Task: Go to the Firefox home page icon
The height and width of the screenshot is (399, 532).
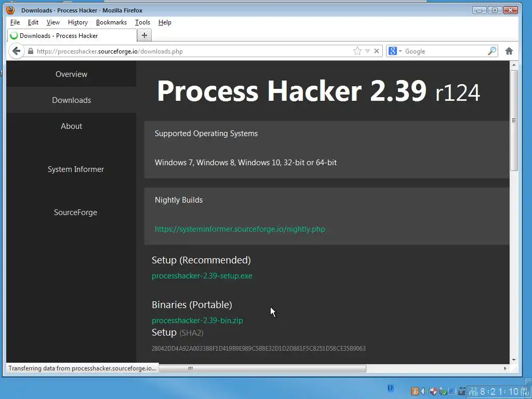Action: pyautogui.click(x=509, y=51)
